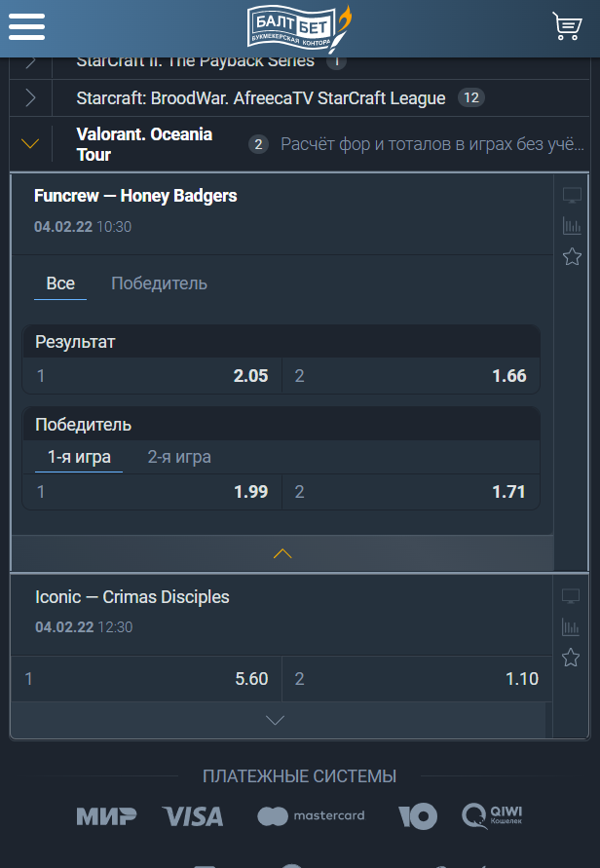Add Iconic — Crimas Disciples to favorites

571,658
